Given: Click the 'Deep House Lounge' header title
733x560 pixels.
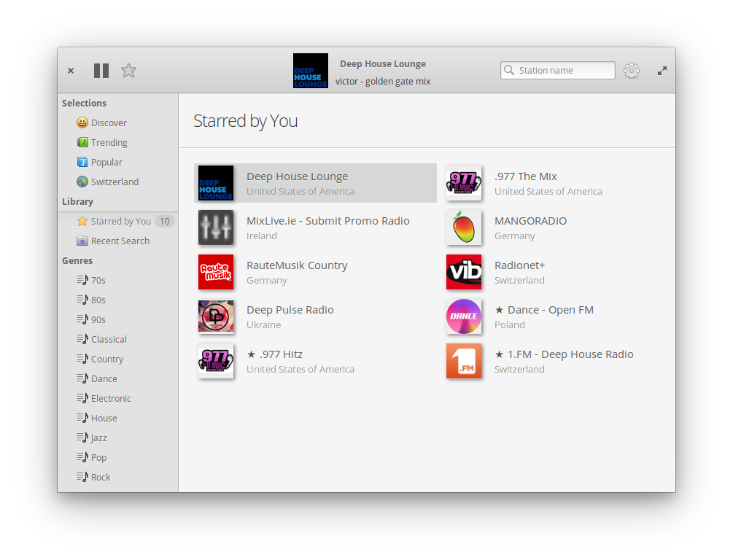Looking at the screenshot, I should pyautogui.click(x=383, y=63).
